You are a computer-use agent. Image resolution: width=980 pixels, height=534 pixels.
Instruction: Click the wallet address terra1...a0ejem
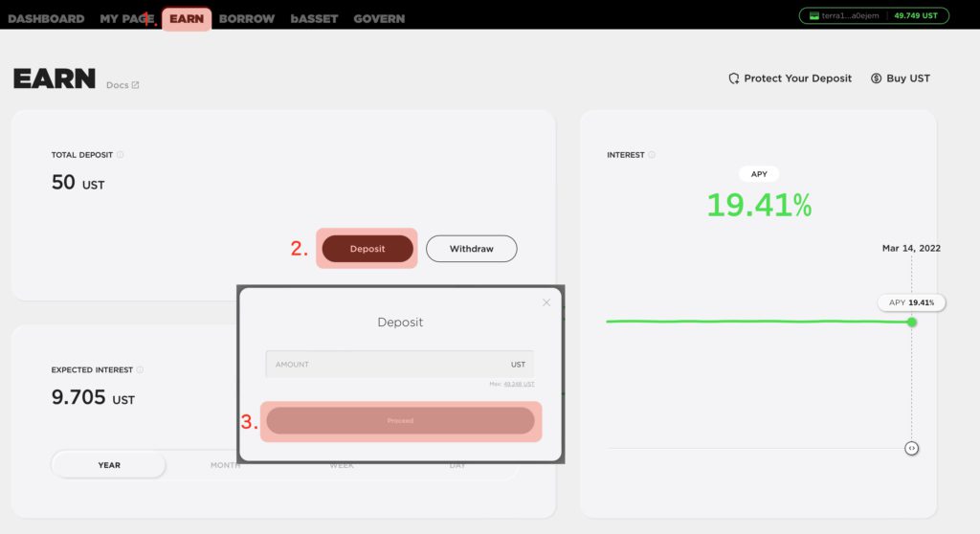click(850, 15)
